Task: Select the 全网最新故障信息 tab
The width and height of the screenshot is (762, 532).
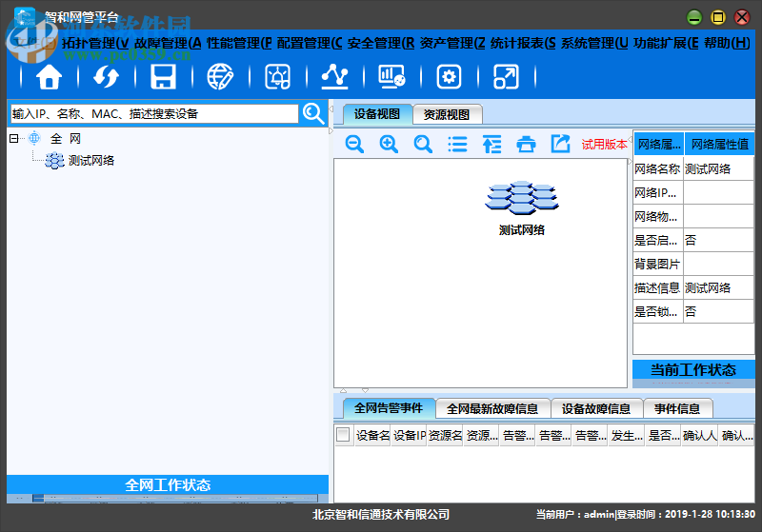Action: pyautogui.click(x=492, y=408)
